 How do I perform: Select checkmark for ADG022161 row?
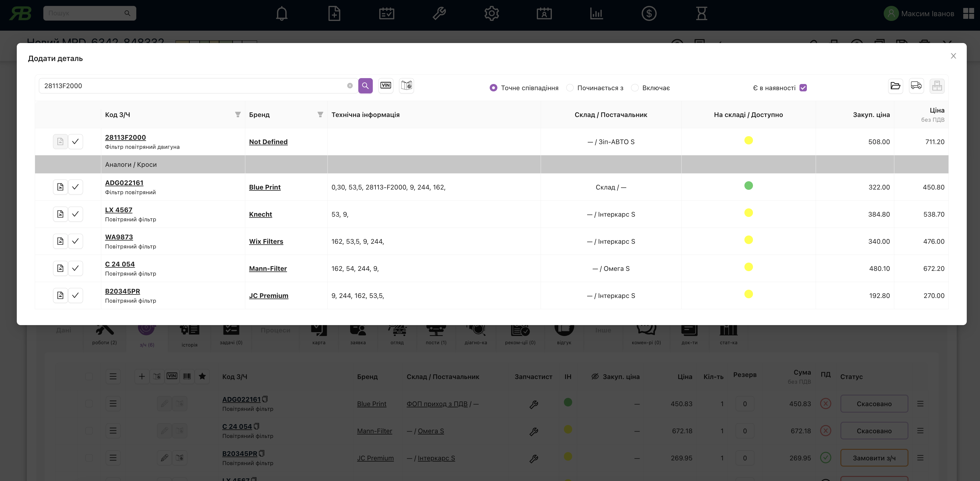pyautogui.click(x=75, y=187)
